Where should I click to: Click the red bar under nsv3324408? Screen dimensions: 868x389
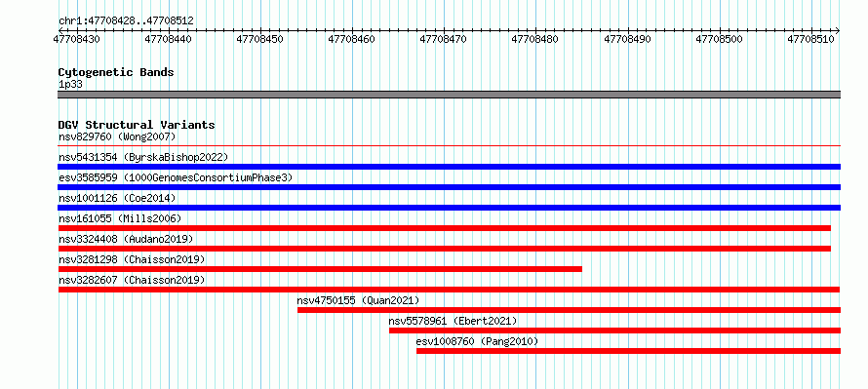tap(445, 249)
